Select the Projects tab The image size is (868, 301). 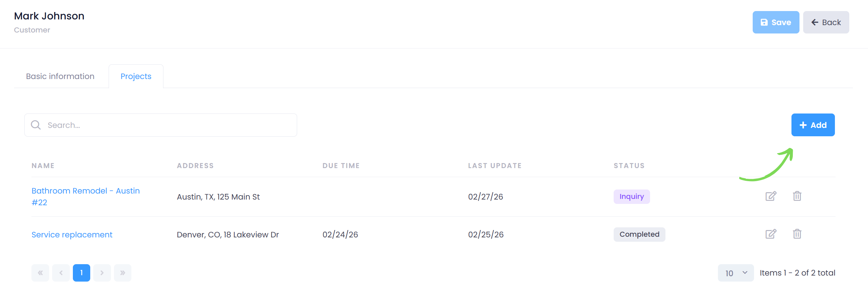[136, 76]
